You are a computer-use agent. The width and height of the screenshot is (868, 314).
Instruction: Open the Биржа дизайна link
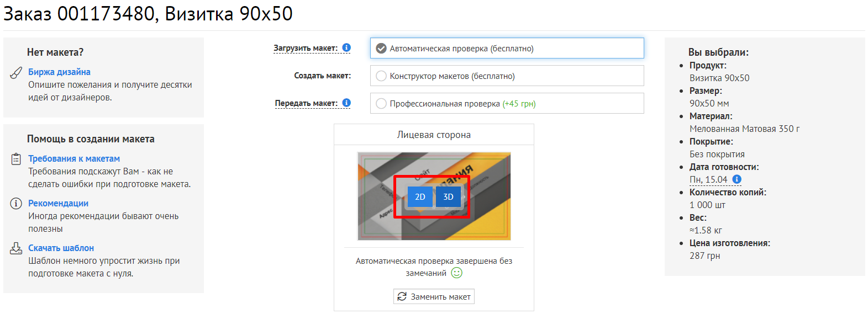point(59,72)
